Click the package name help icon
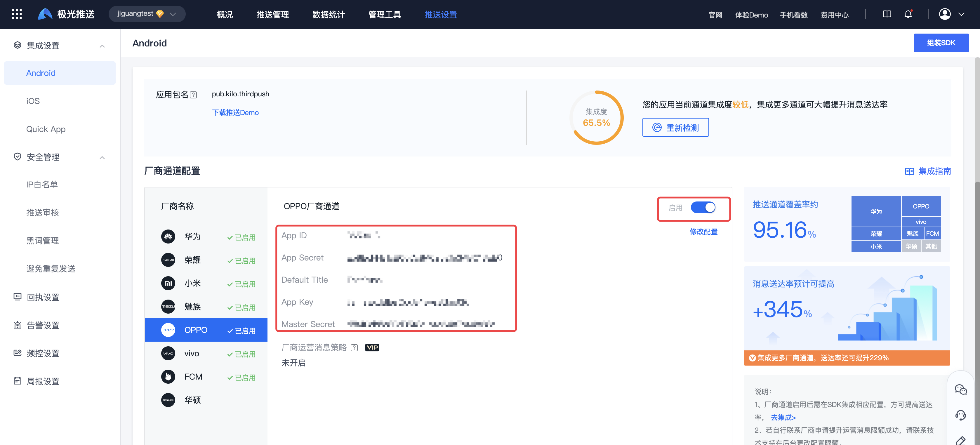Viewport: 980px width, 445px height. coord(193,95)
